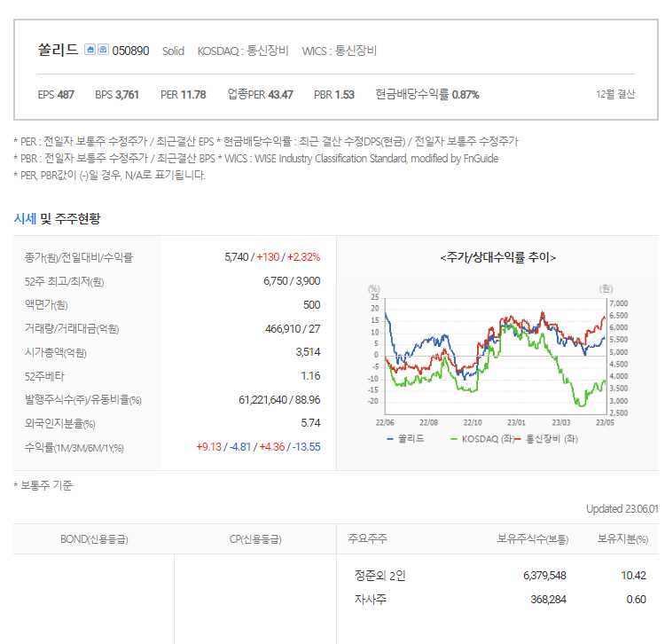Click the 자사주 shareholder row

pyautogui.click(x=371, y=600)
